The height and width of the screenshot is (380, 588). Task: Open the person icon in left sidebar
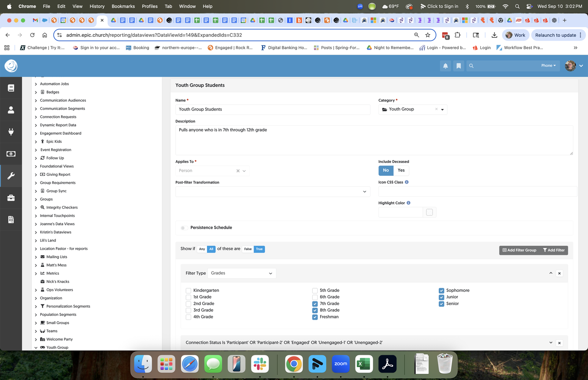tap(11, 110)
